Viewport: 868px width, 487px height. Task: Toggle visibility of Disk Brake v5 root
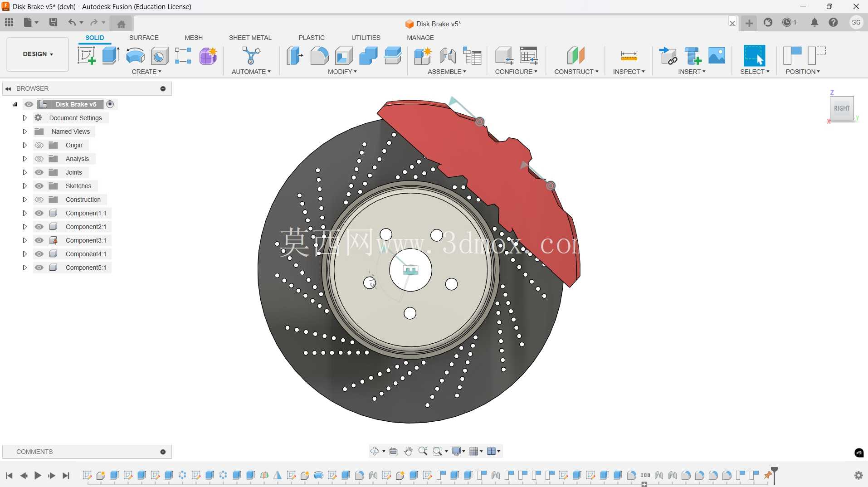(x=29, y=104)
